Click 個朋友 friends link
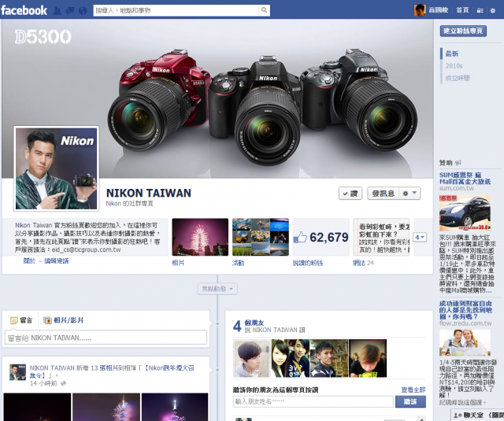Screen dimensions: 504x421 (x=254, y=323)
